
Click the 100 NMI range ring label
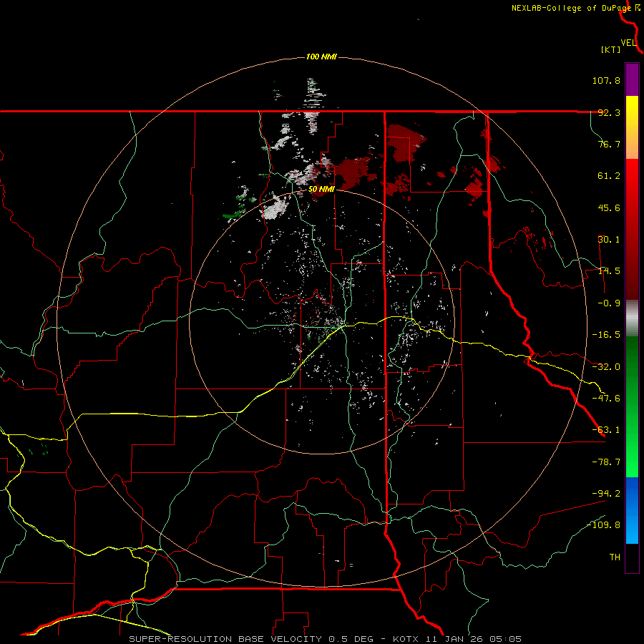click(321, 57)
